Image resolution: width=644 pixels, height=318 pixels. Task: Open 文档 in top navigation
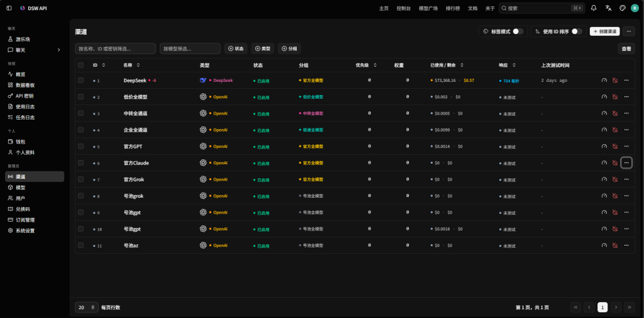point(472,8)
